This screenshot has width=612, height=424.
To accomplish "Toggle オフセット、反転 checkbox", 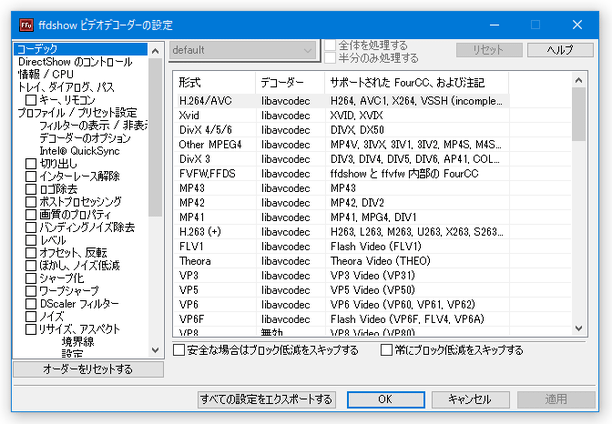I will click(31, 253).
